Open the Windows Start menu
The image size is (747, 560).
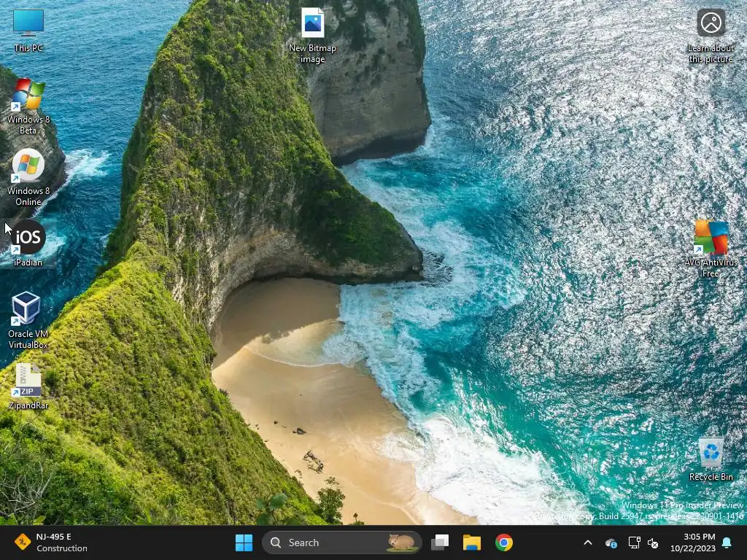pyautogui.click(x=244, y=542)
